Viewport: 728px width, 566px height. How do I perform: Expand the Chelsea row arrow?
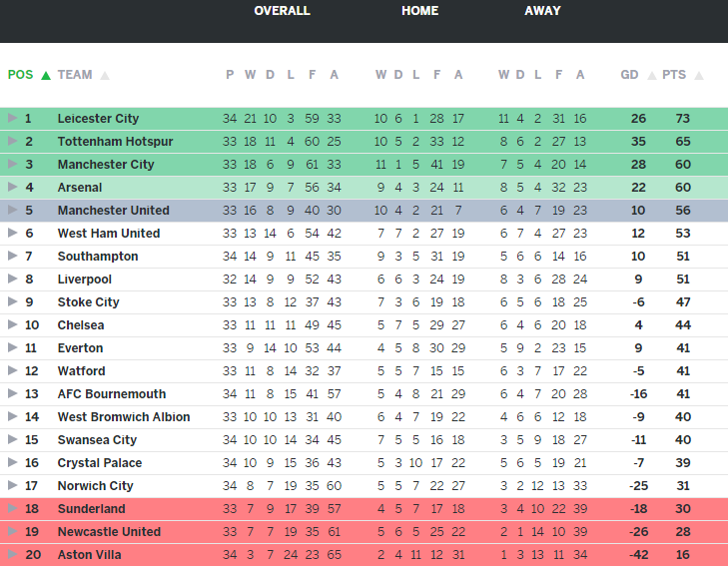(12, 325)
